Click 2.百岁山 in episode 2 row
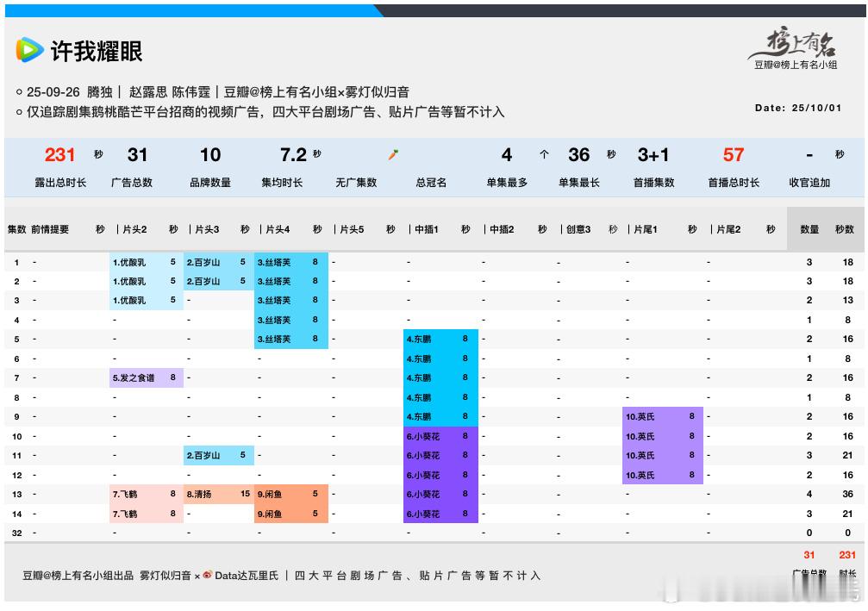Viewport: 868px width, 611px height. click(203, 281)
